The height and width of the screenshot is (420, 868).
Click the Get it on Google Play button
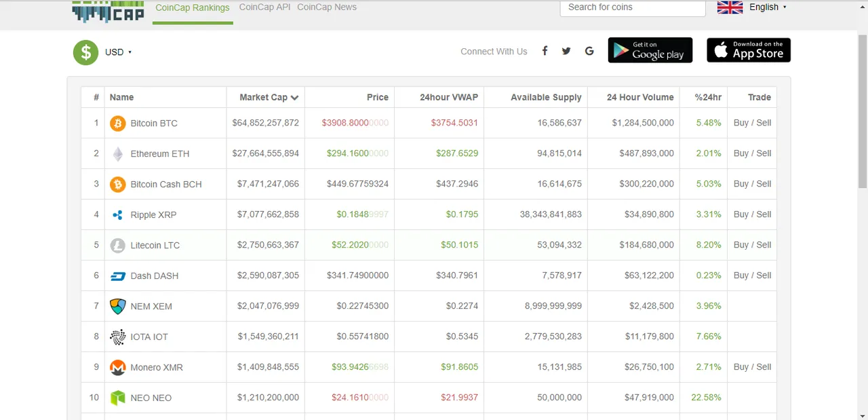click(650, 50)
